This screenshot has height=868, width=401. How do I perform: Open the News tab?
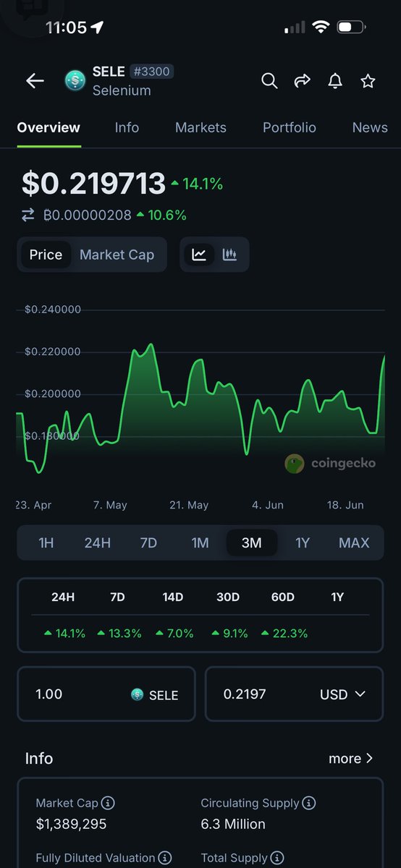tap(370, 127)
